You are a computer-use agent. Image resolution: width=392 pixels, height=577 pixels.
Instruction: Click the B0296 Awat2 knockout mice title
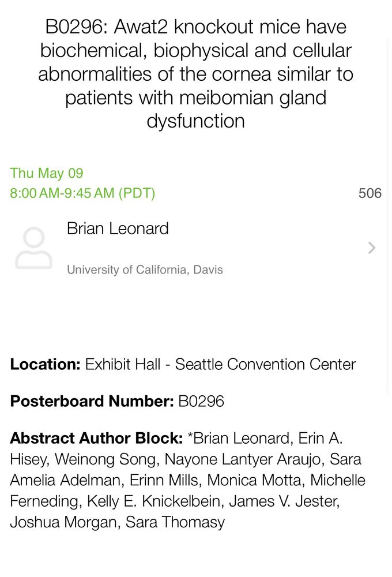point(195,74)
